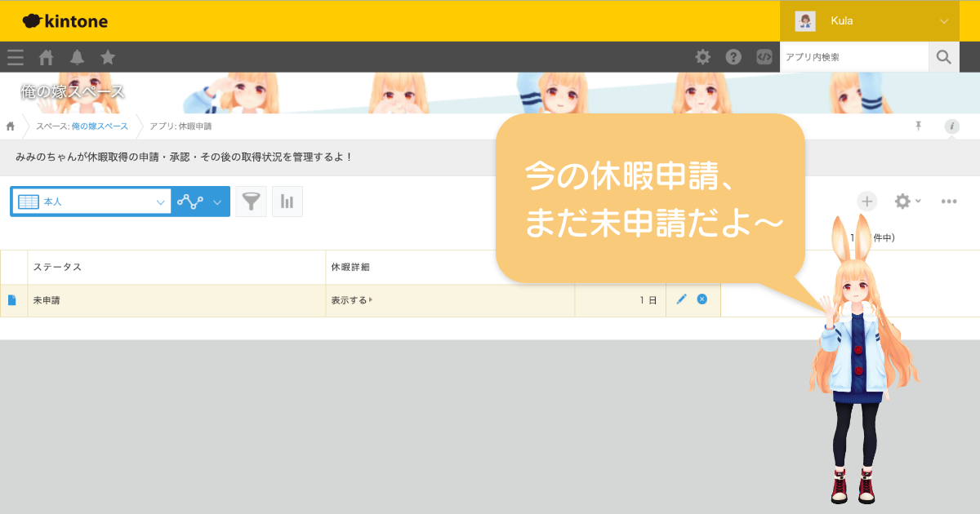Open the help question mark icon
Screen dimensions: 980x514
(x=733, y=57)
